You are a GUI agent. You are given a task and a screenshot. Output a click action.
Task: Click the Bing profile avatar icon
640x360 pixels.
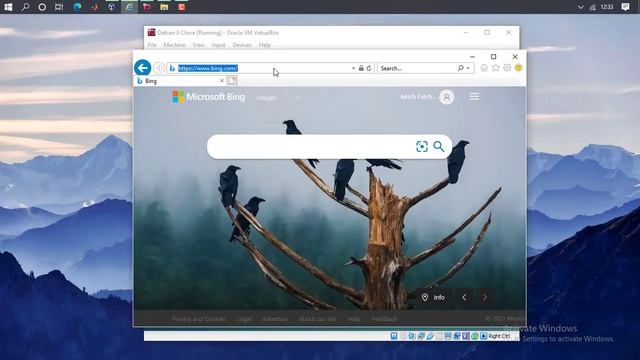click(447, 97)
